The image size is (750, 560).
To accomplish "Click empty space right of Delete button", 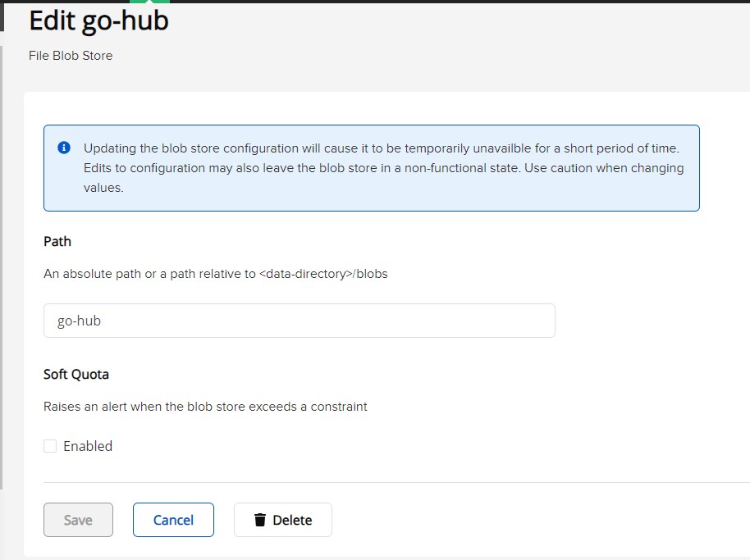I will tap(533, 520).
